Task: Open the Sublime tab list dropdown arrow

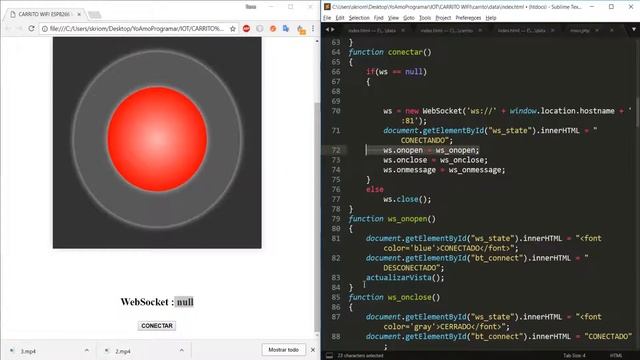Action: click(633, 30)
